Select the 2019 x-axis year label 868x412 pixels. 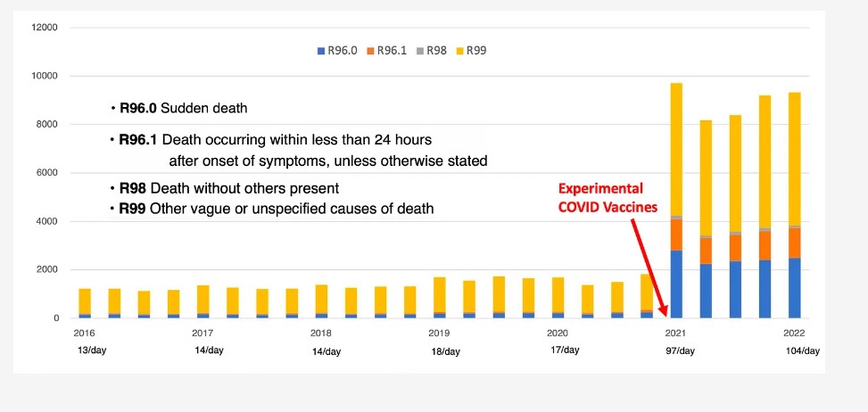click(x=439, y=334)
